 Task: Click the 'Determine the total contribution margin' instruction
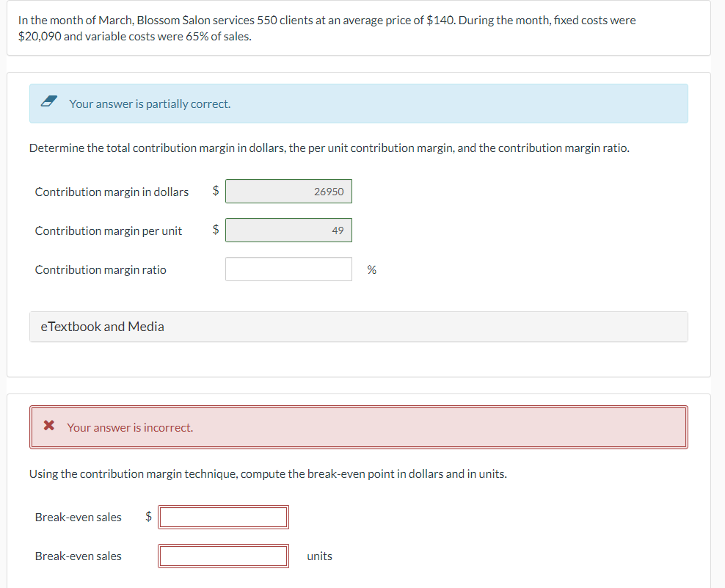coord(329,148)
